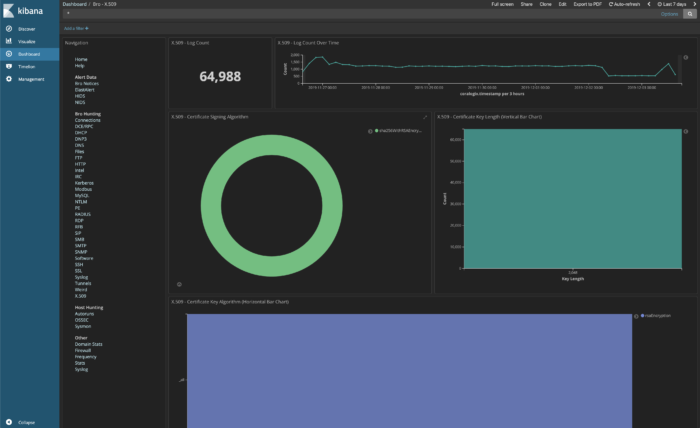The image size is (700, 428).
Task: Open OSSEC dashboard link
Action: tap(82, 320)
